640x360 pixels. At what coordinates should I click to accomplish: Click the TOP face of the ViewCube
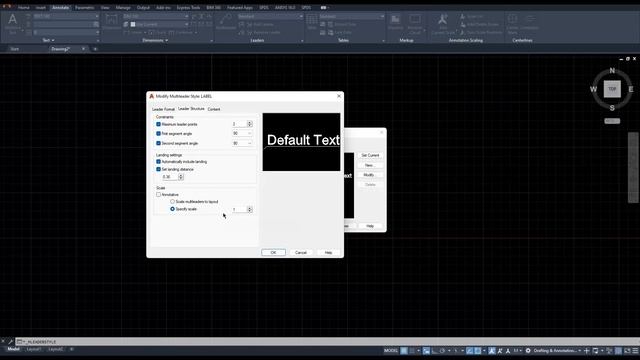pos(612,89)
